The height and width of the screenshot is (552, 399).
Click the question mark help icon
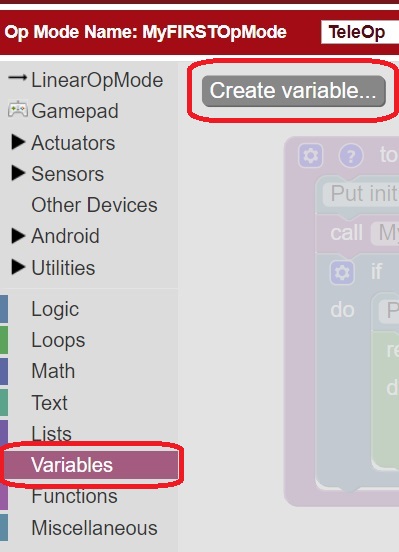tap(351, 155)
